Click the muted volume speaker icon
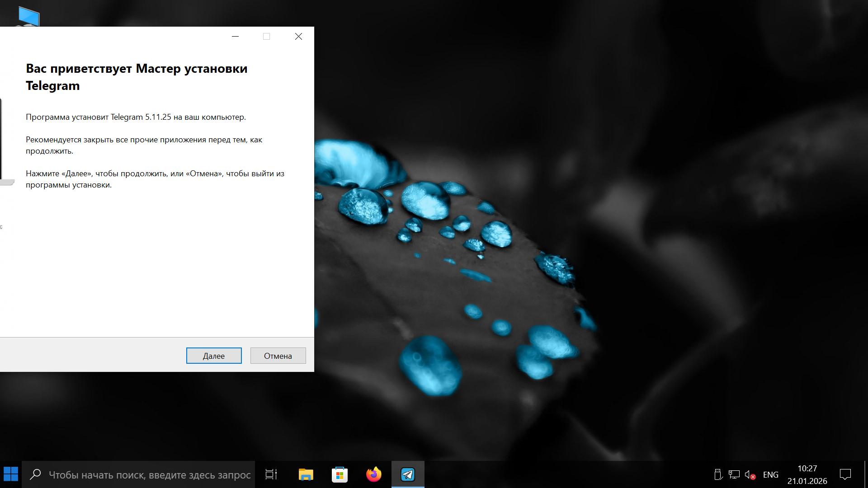This screenshot has width=868, height=488. (x=750, y=474)
